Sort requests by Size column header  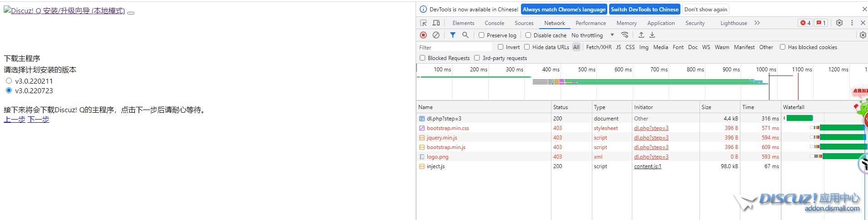pyautogui.click(x=720, y=107)
